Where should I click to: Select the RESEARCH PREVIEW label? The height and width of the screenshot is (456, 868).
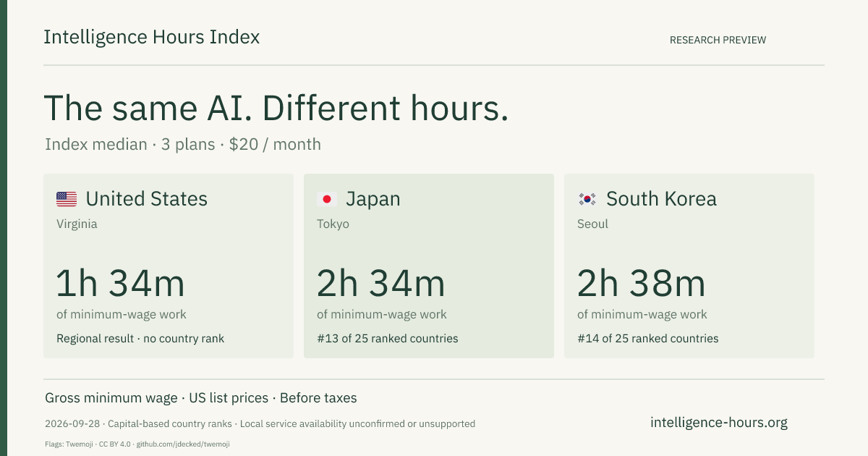point(718,41)
